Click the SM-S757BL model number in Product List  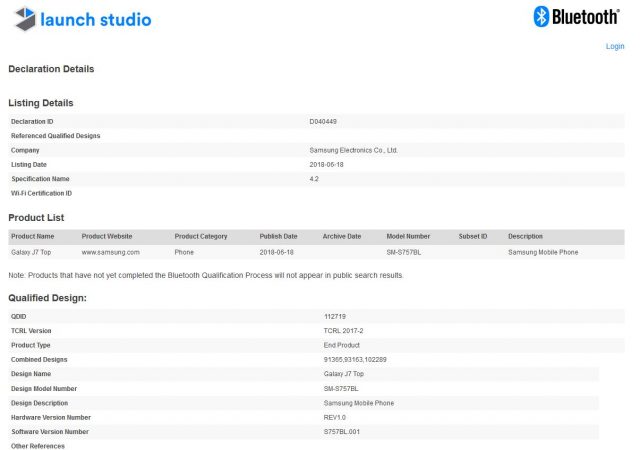(x=407, y=252)
